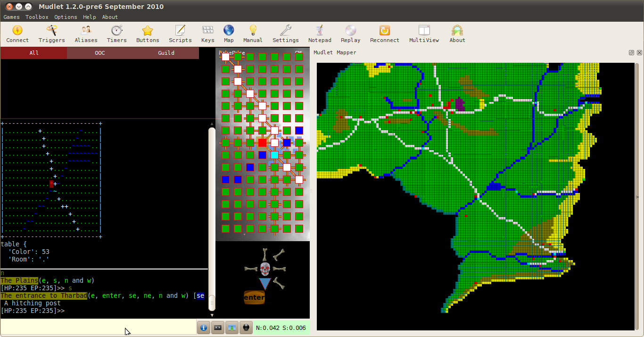Click the "Mudlet Mapper" panel title
The width and height of the screenshot is (644, 337).
pyautogui.click(x=335, y=52)
